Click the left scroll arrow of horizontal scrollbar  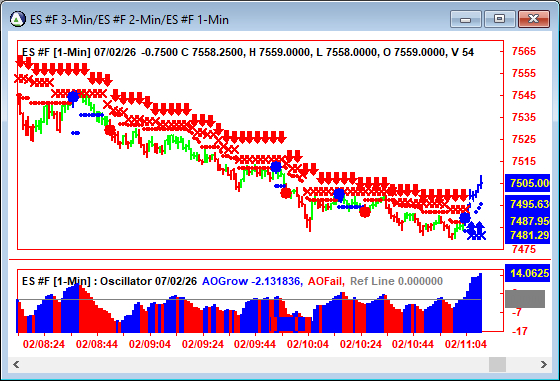pyautogui.click(x=16, y=365)
